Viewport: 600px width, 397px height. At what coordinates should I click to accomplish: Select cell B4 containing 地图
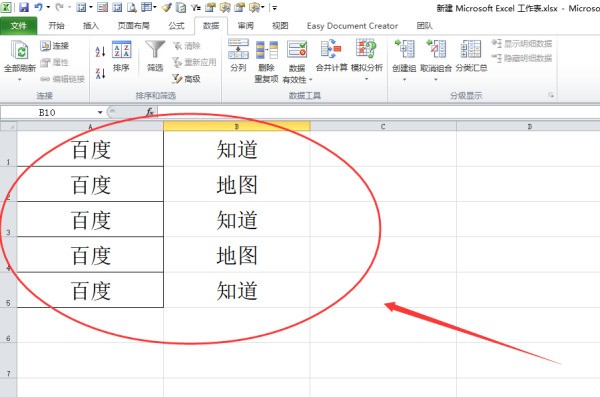pyautogui.click(x=236, y=255)
